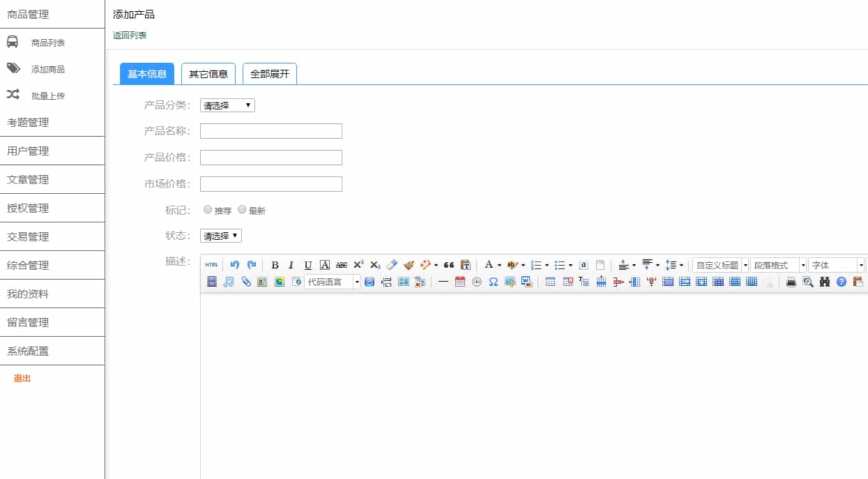Open ordered list style dropdown arrow
This screenshot has width=868, height=479.
click(547, 265)
